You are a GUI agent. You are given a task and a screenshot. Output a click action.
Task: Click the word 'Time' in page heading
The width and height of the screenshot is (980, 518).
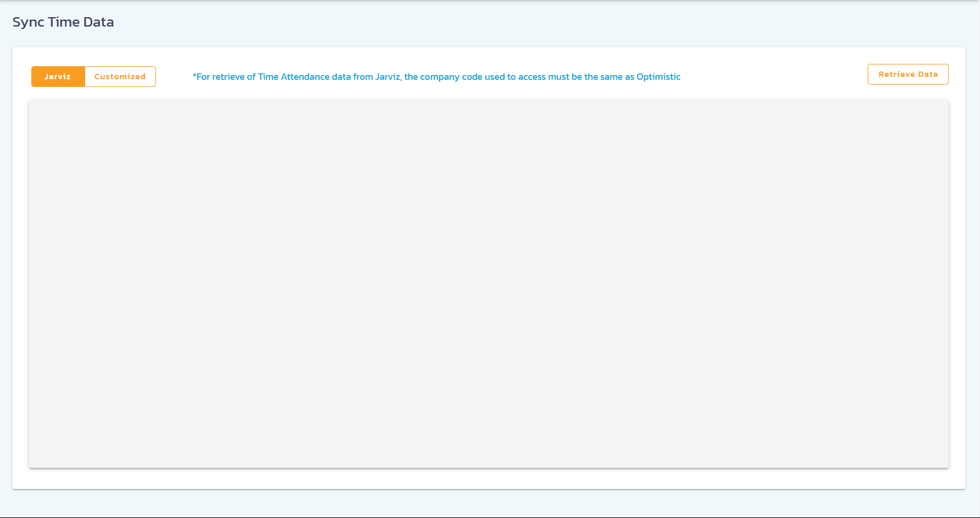pos(64,22)
